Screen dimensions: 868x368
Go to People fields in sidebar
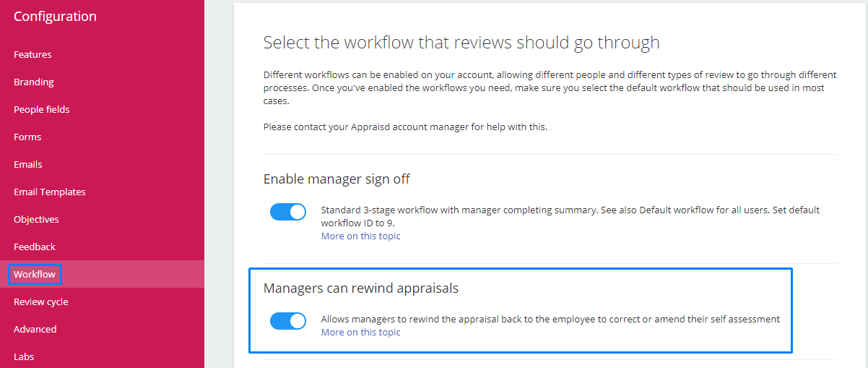pyautogui.click(x=42, y=109)
